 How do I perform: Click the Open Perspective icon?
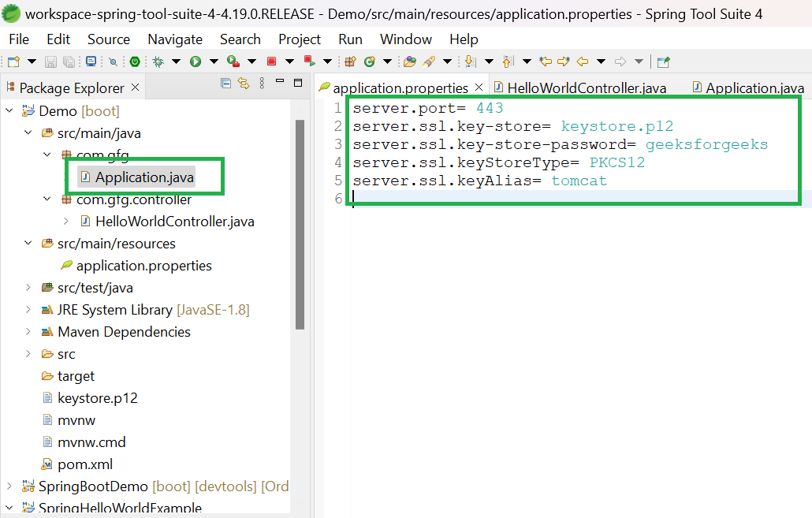tap(663, 61)
